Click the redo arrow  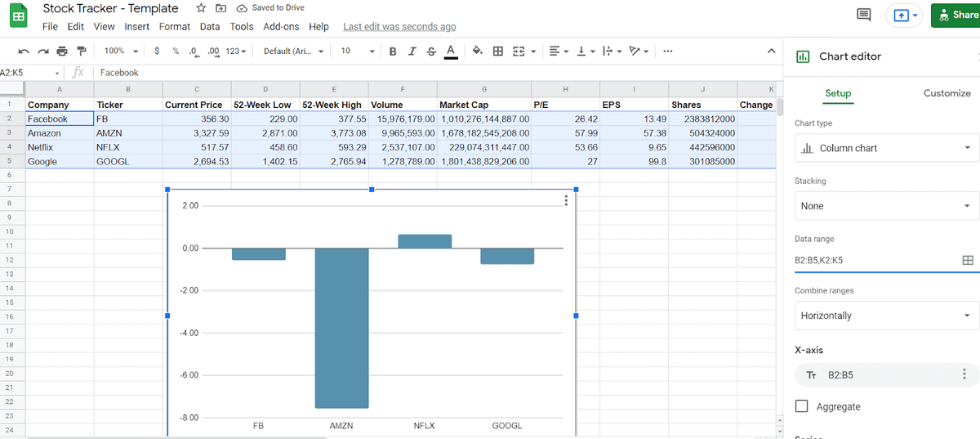pos(42,51)
